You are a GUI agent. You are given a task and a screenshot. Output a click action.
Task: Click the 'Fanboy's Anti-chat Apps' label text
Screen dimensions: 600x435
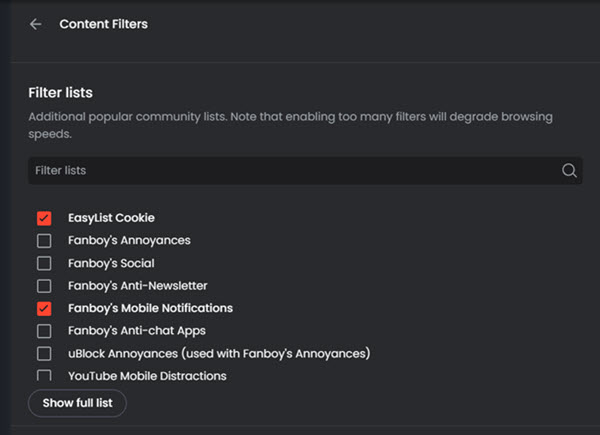point(136,331)
